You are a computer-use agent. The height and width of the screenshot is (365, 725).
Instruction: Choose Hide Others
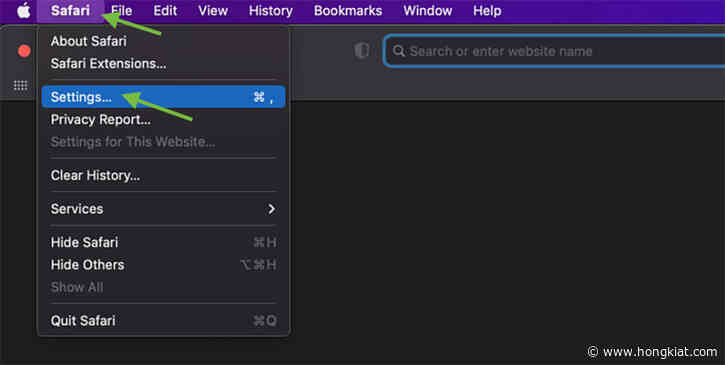[163, 265]
